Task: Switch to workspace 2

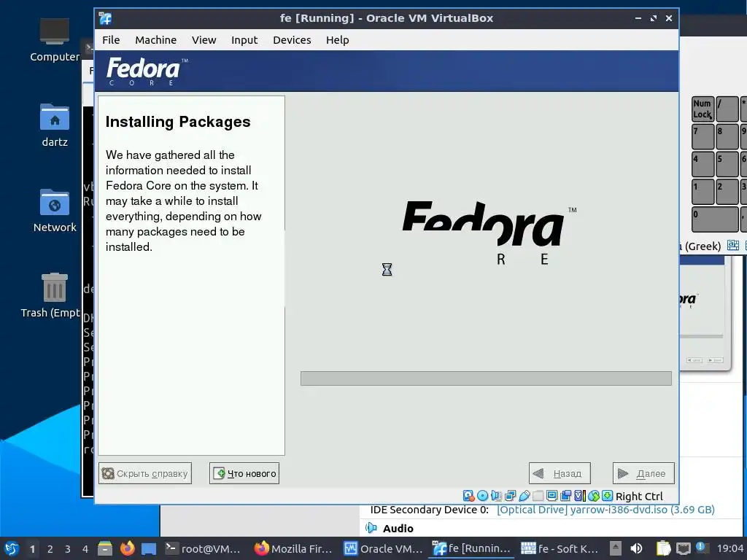Action: (50, 549)
